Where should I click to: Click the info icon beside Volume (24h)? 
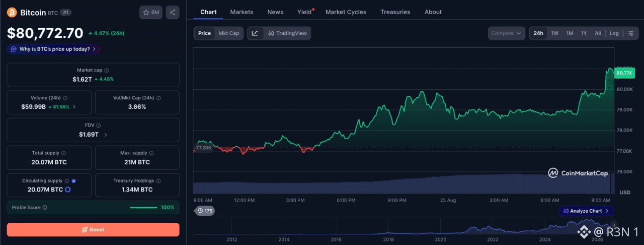pos(65,98)
